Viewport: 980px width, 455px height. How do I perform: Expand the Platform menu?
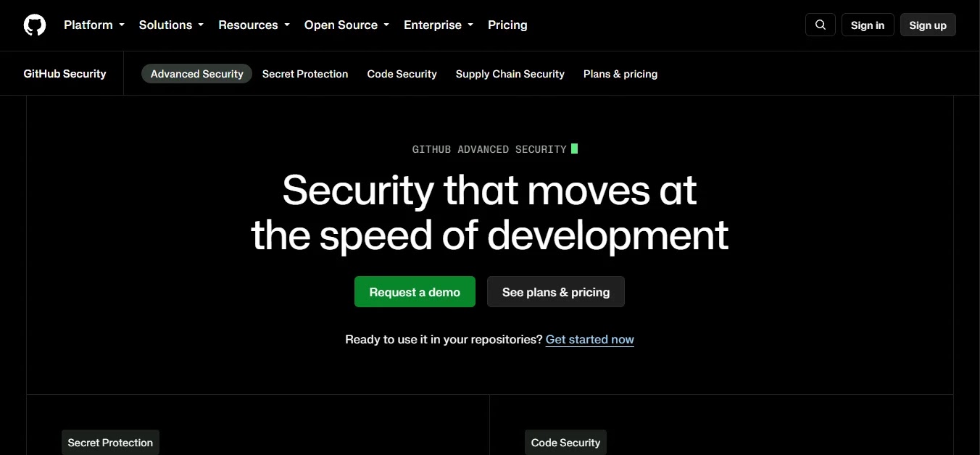click(94, 25)
